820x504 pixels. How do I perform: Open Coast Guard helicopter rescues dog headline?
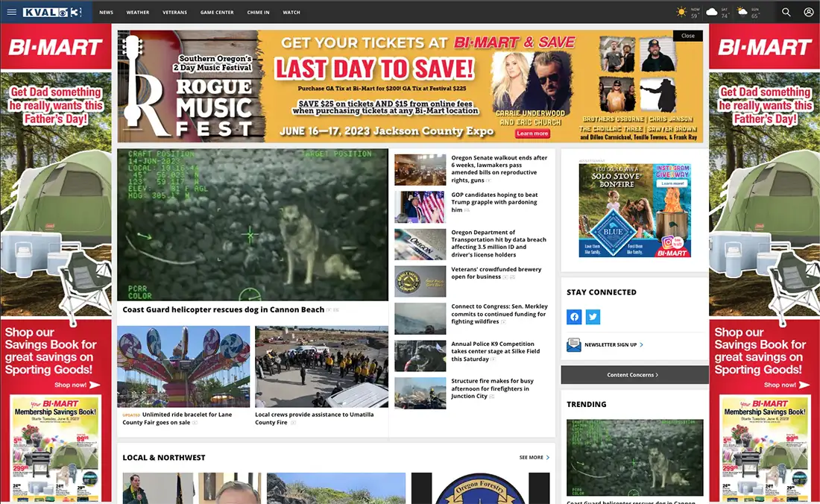tap(224, 309)
